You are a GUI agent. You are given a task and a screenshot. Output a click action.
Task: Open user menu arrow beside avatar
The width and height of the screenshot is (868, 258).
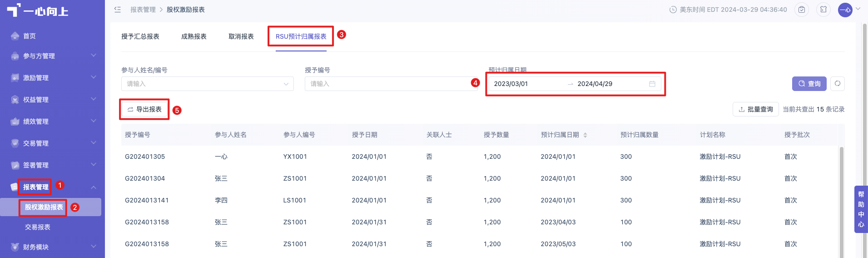coord(858,9)
